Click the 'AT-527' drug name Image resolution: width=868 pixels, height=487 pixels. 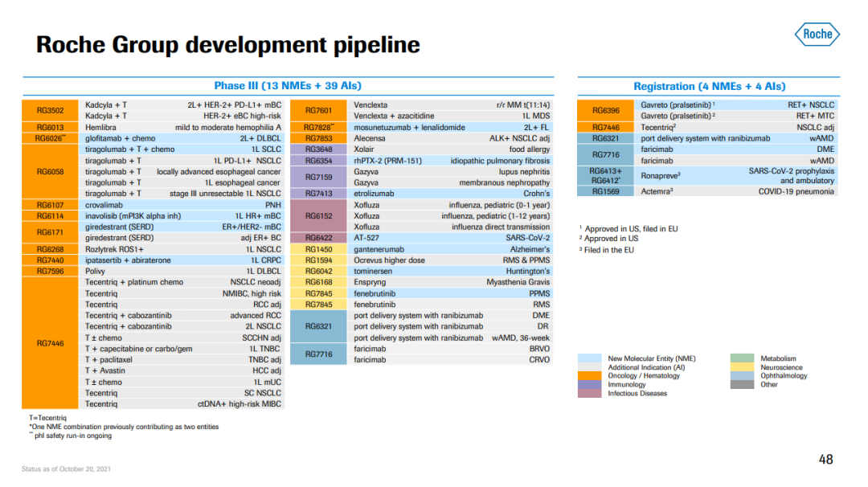tap(366, 238)
